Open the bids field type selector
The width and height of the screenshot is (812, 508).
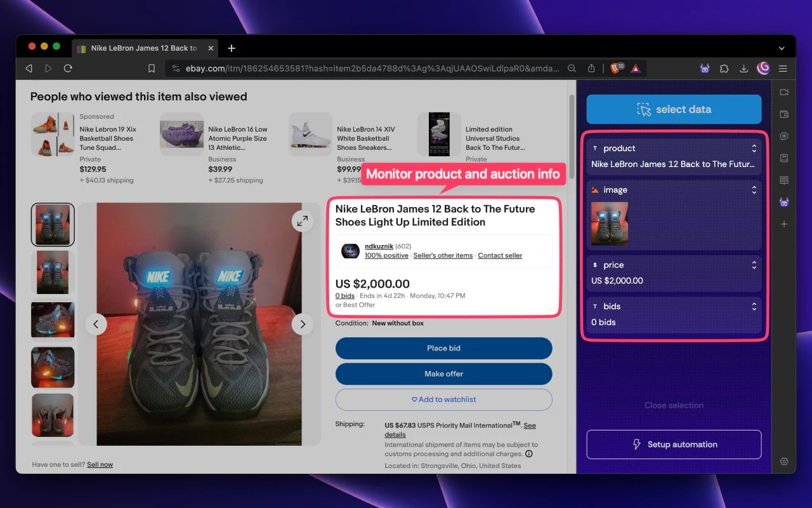(754, 307)
